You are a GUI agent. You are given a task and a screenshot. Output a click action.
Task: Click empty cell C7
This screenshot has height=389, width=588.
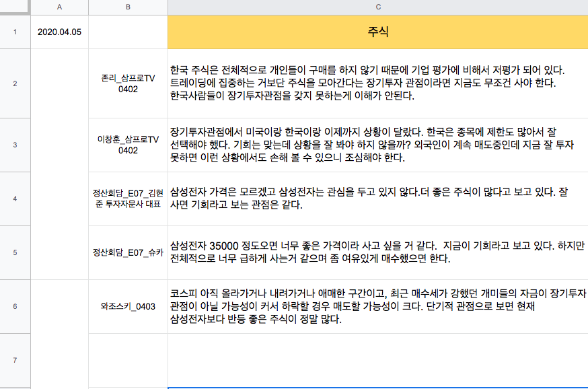377,360
